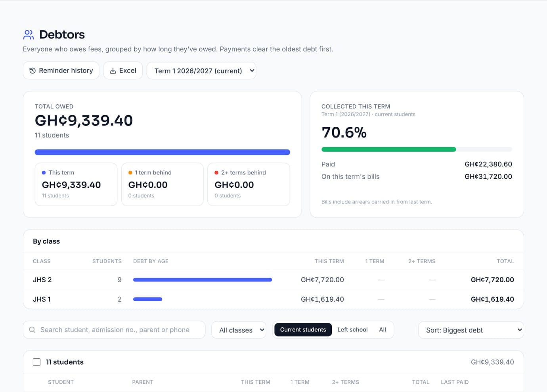Screen dimensions: 547x392
Task: Click the This term debt card
Action: pos(76,184)
